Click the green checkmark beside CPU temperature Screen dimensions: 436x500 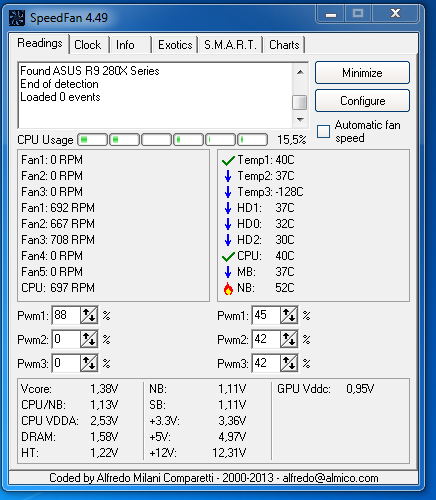tap(228, 257)
